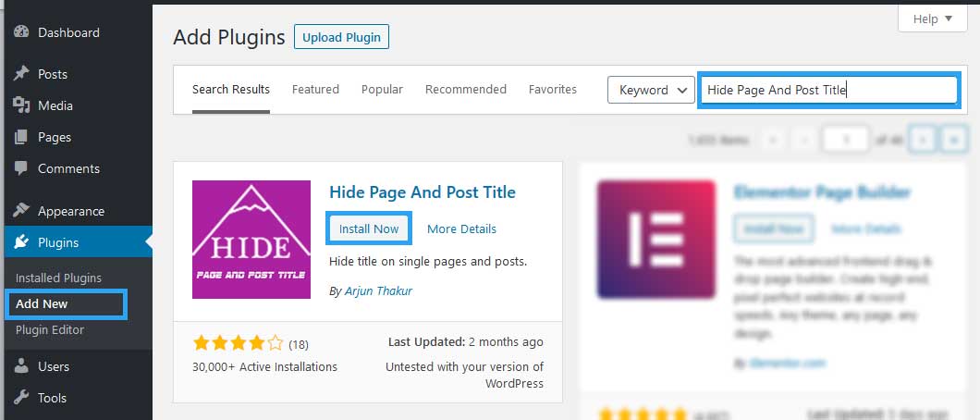This screenshot has height=420, width=980.
Task: Open Appearance in sidebar
Action: 71,211
